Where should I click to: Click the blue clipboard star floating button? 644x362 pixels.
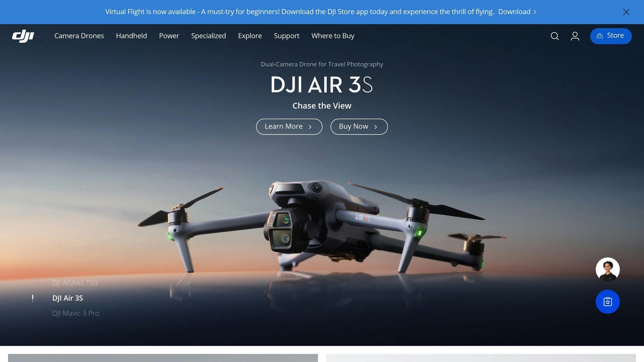pos(608,302)
